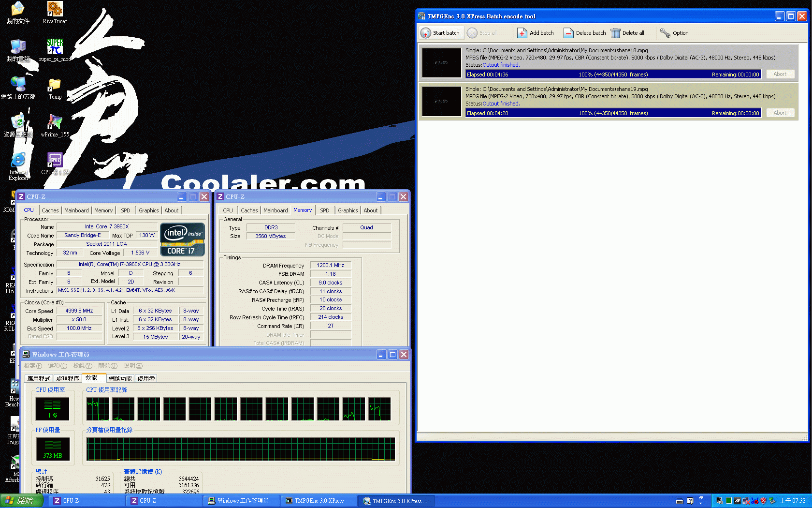Click the help question-mark tray icon

pyautogui.click(x=690, y=501)
